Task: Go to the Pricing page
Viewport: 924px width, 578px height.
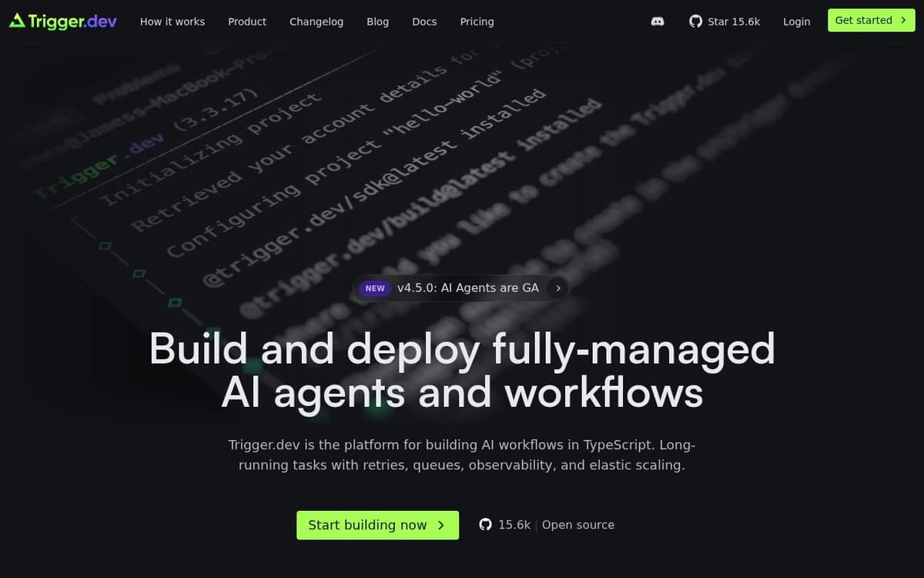Action: click(477, 22)
